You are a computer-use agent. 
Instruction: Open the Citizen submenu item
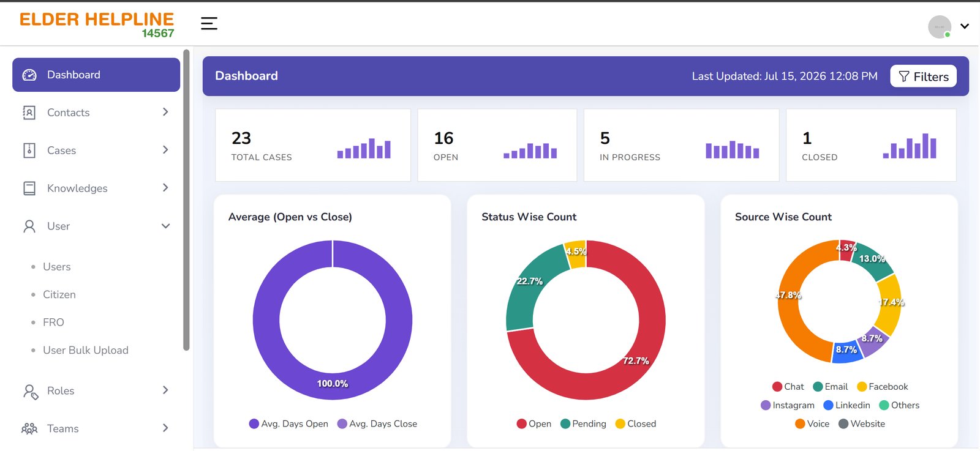point(59,294)
